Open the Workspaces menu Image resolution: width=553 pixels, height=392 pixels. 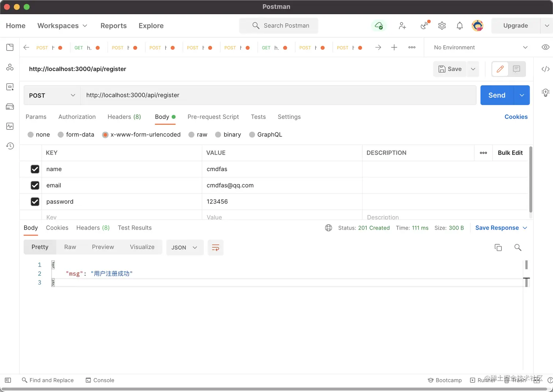[63, 26]
